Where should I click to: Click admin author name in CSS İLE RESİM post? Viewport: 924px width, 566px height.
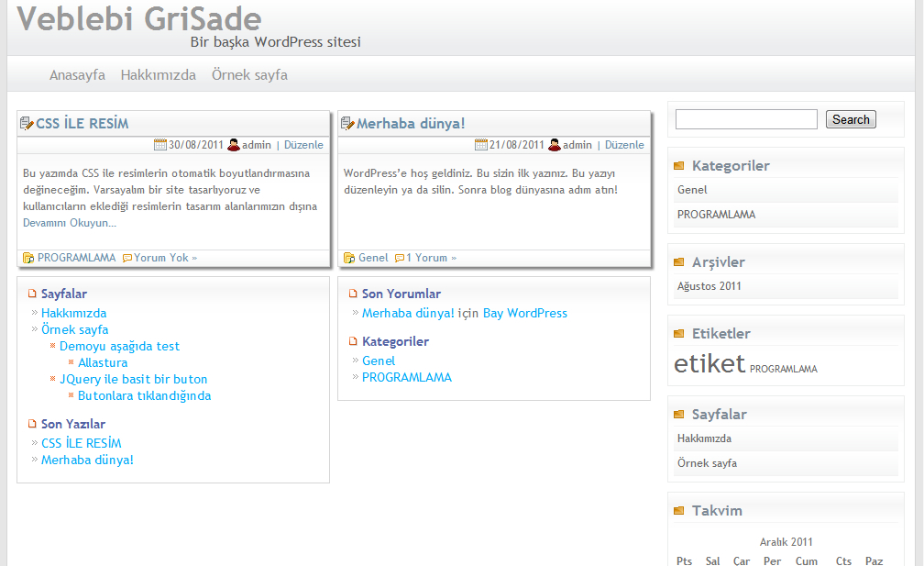[257, 144]
